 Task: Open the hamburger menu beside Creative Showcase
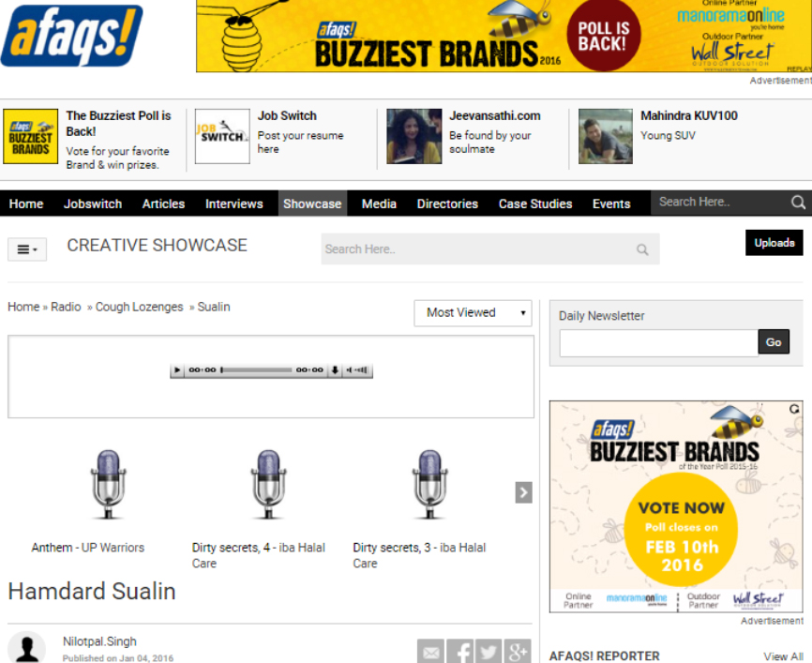(27, 249)
